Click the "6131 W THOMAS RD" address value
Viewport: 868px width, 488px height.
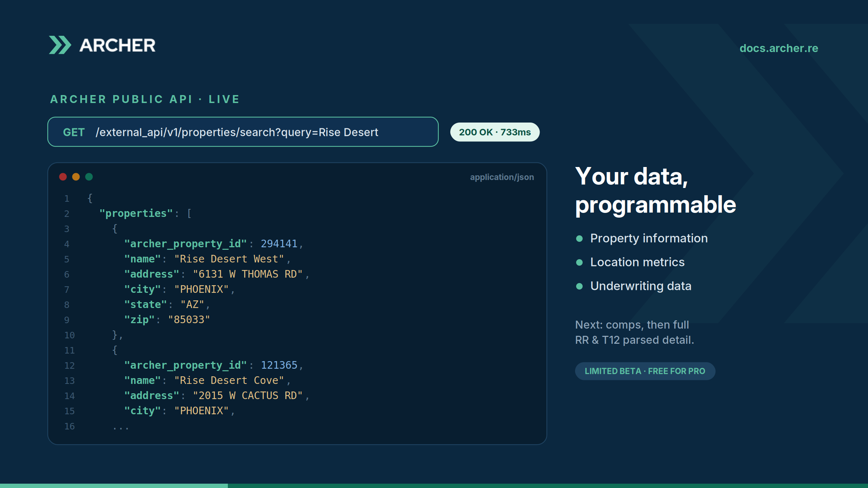247,274
